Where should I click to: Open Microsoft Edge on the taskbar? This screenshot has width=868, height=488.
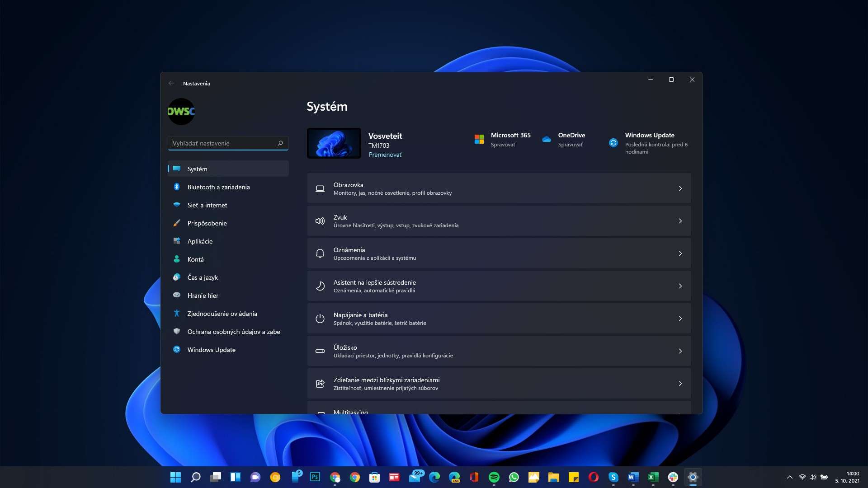pyautogui.click(x=434, y=477)
